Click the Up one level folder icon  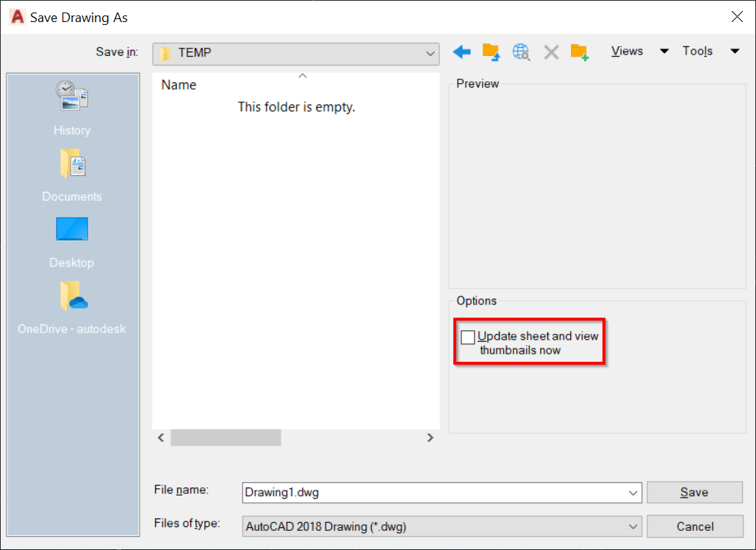coord(491,51)
